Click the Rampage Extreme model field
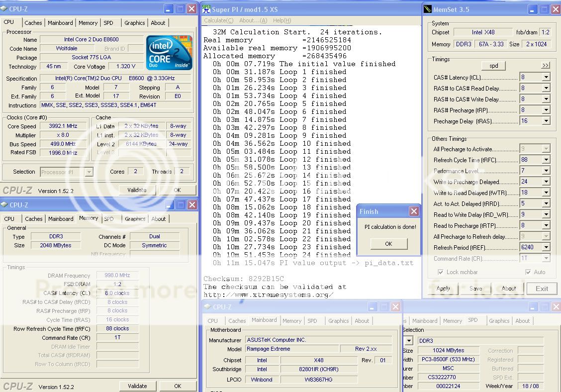The width and height of the screenshot is (561, 392). [x=292, y=349]
